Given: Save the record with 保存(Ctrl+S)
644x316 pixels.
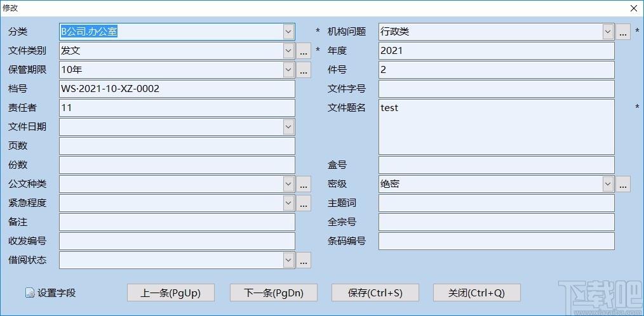Looking at the screenshot, I should tap(375, 293).
